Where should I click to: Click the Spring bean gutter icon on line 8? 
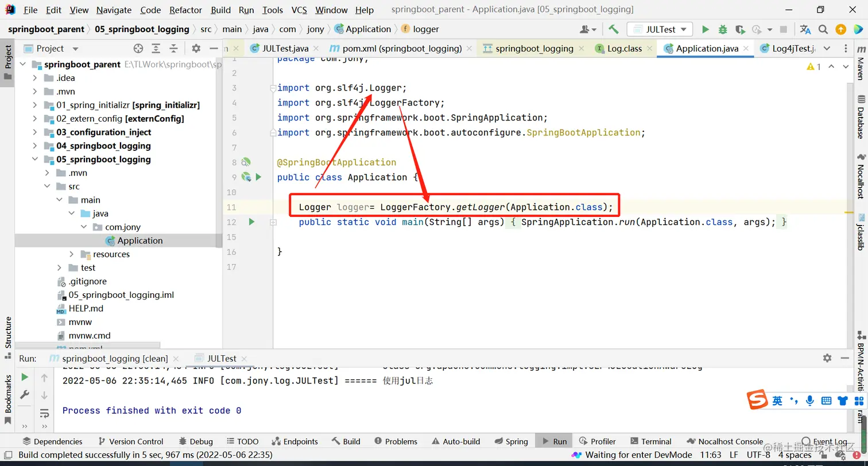(246, 162)
